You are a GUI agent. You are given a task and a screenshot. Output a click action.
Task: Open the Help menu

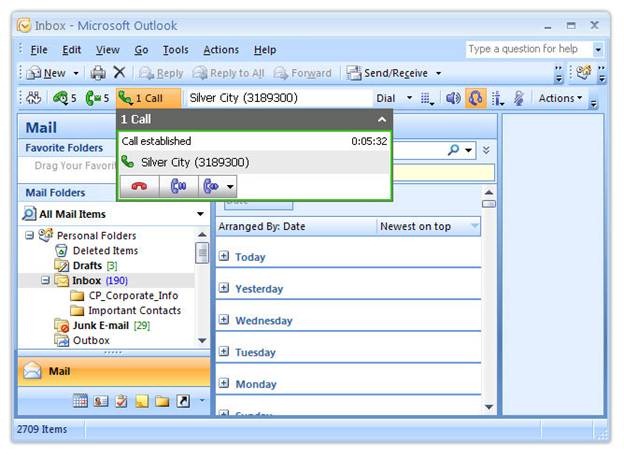click(x=265, y=50)
